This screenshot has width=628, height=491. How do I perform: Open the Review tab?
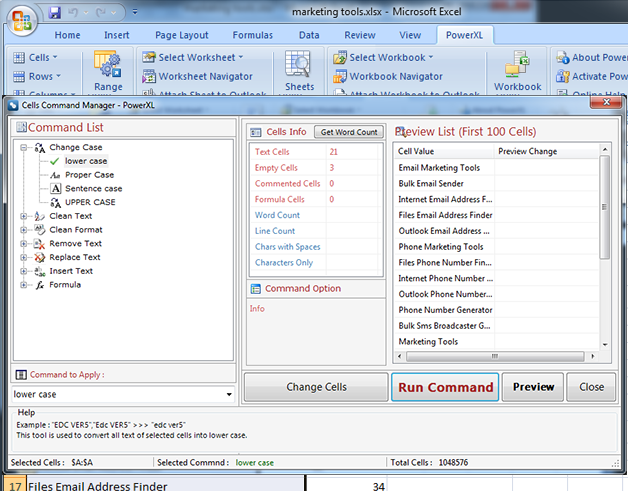pyautogui.click(x=360, y=35)
